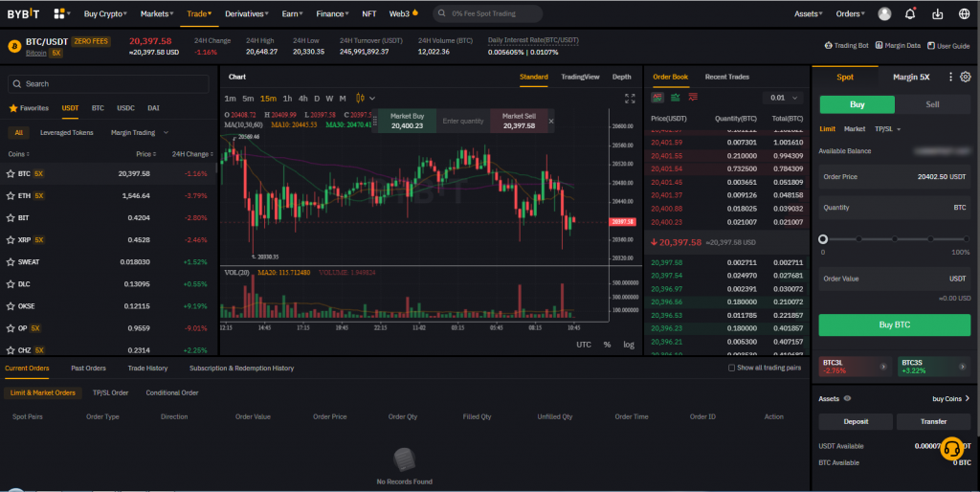Click the Bitcoin coin logo
This screenshot has width=980, height=492.
pos(14,46)
